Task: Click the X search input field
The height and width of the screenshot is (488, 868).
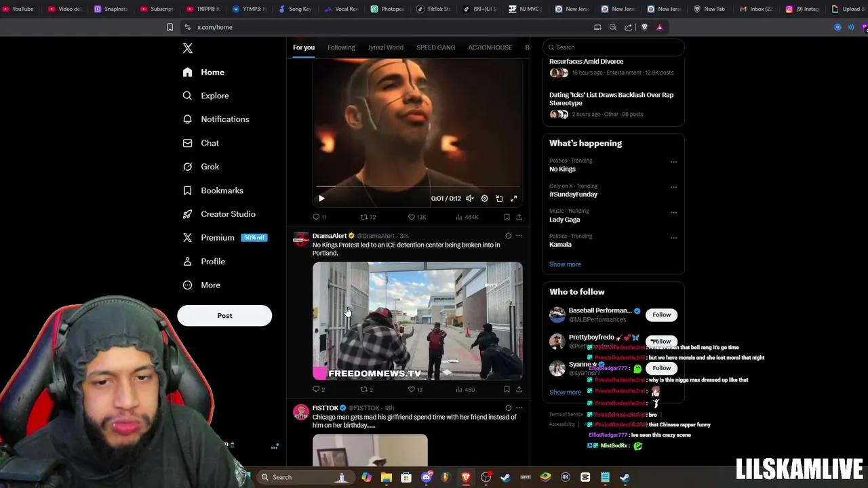Action: coord(613,47)
